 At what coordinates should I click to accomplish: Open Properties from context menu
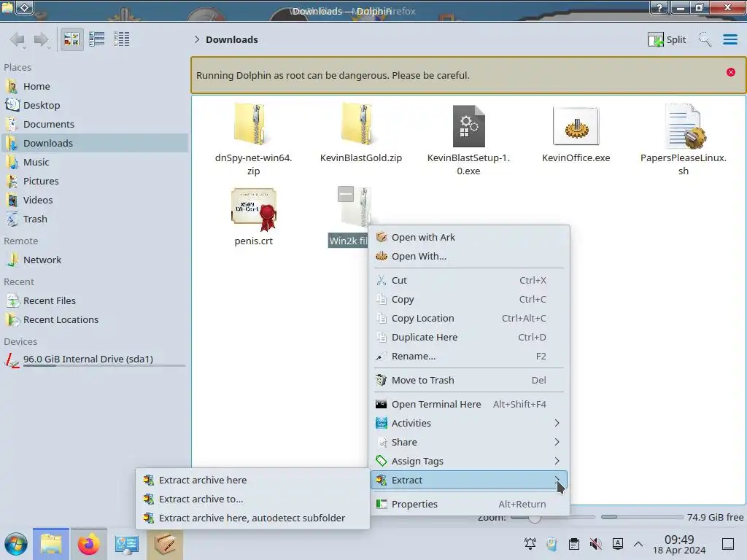(470, 505)
